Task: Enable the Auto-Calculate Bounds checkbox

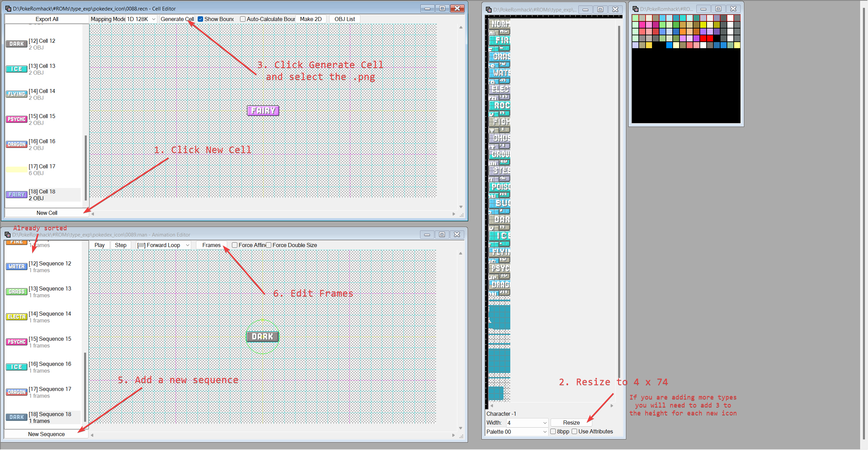Action: click(x=243, y=19)
